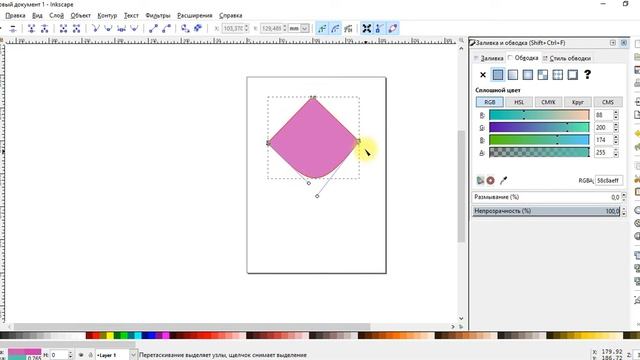The width and height of the screenshot is (640, 360).
Task: Click the delete selected nodes icon
Action: click(13, 29)
